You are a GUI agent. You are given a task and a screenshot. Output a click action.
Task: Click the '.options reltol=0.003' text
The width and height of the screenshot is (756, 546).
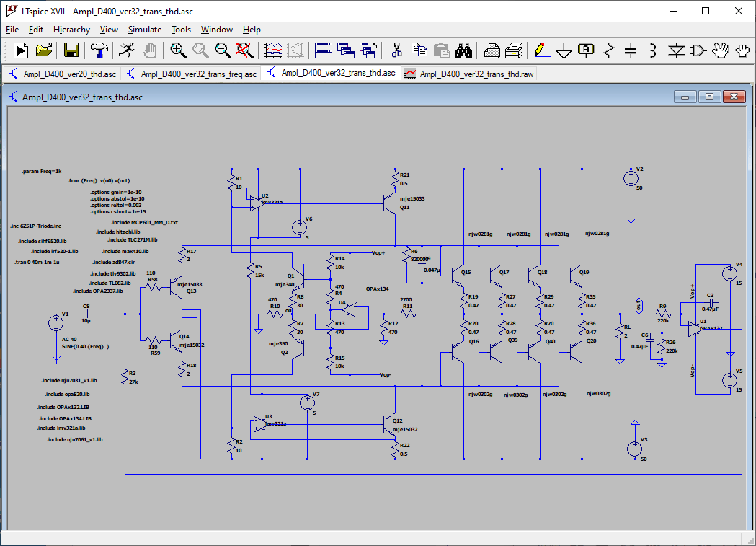(x=116, y=205)
